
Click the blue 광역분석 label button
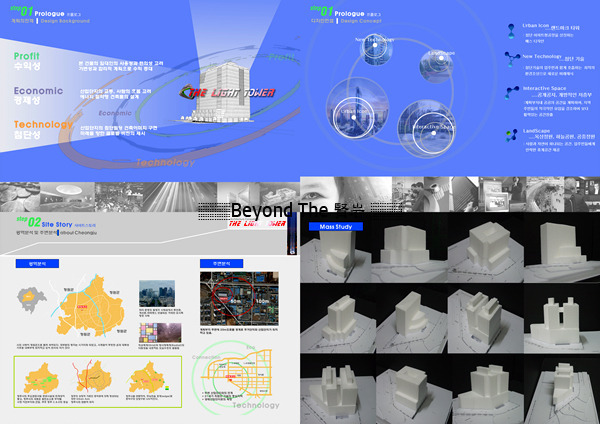click(37, 264)
